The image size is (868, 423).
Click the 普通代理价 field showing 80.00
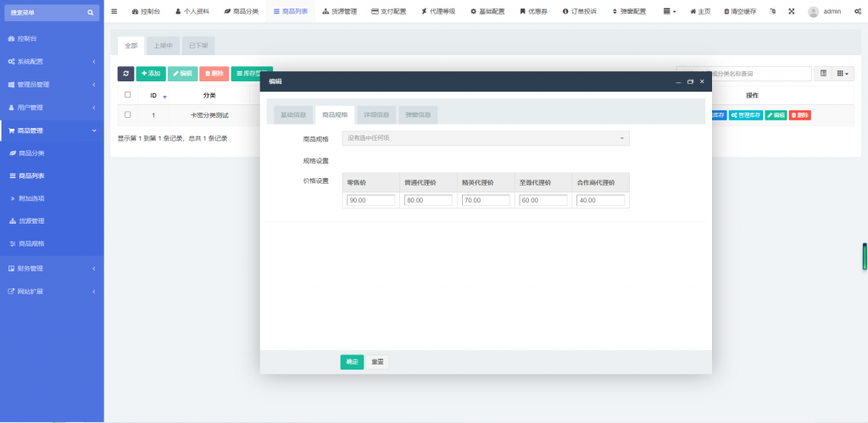pos(428,200)
